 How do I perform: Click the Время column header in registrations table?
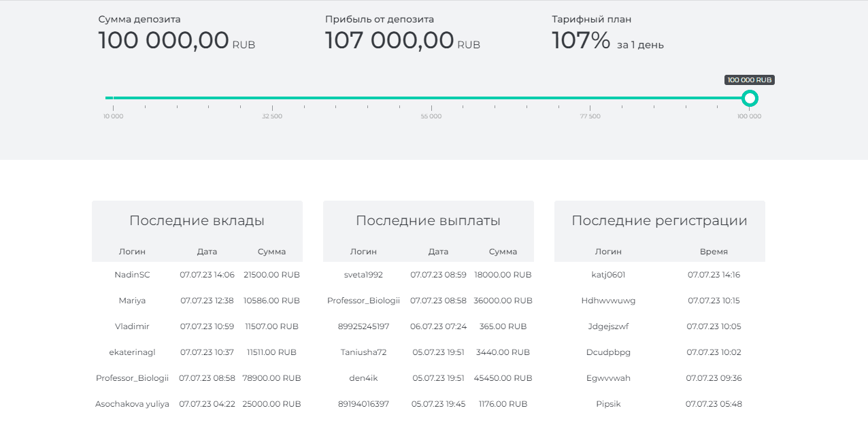(x=714, y=251)
